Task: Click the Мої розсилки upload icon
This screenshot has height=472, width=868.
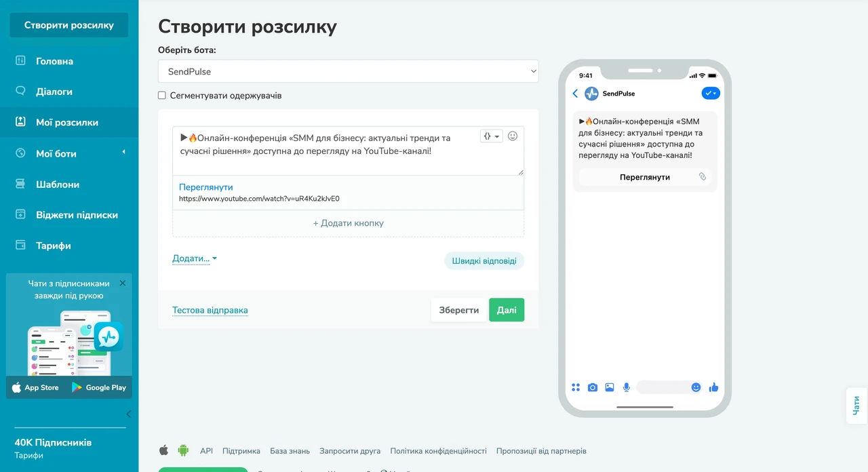Action: 20,122
